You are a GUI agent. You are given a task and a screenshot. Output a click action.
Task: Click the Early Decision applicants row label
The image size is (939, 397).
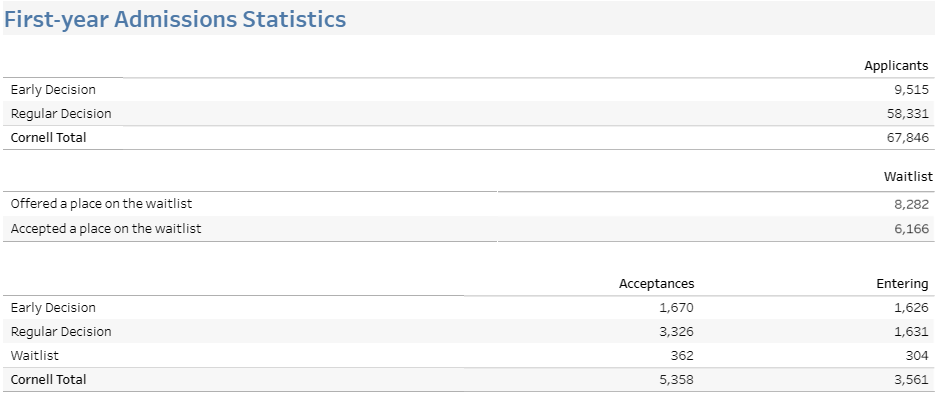(x=53, y=90)
